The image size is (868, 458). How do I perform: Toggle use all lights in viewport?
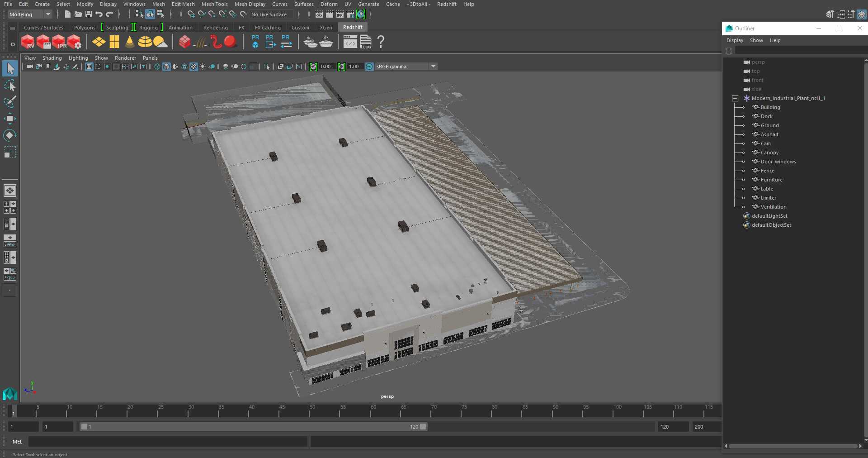[203, 67]
